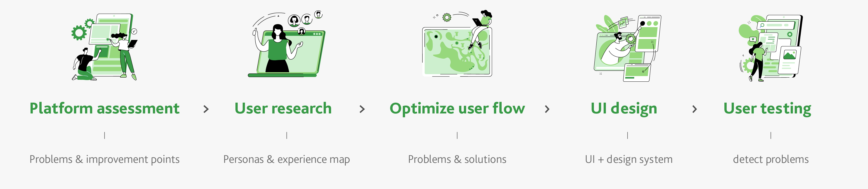Click the arrow after UI design
This screenshot has width=868, height=189.
click(x=695, y=109)
